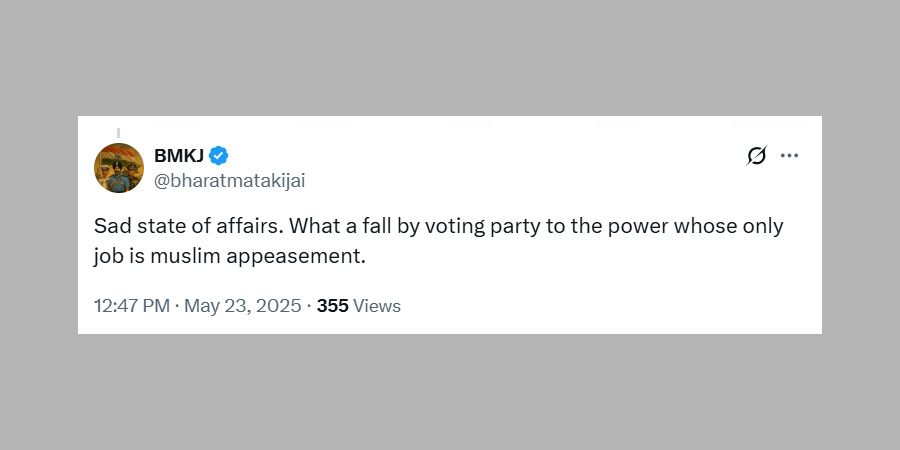Click the Views label

pos(377,306)
